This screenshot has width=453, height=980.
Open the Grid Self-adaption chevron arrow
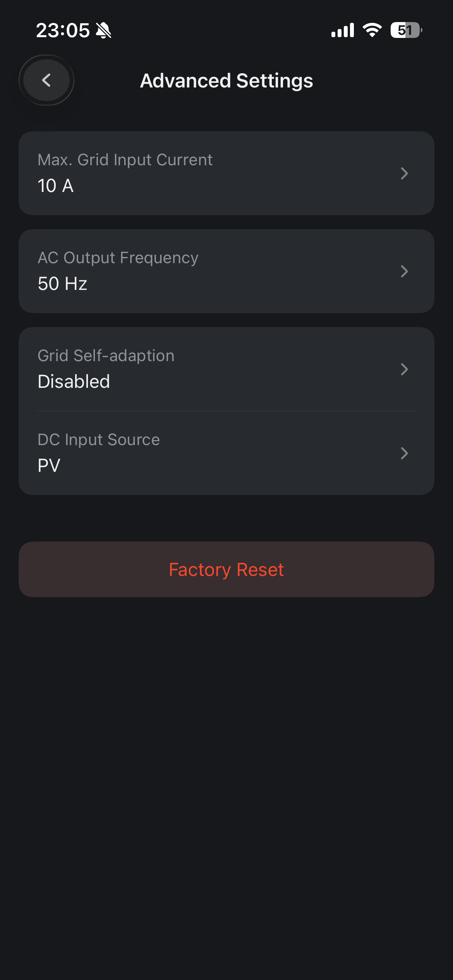click(404, 369)
